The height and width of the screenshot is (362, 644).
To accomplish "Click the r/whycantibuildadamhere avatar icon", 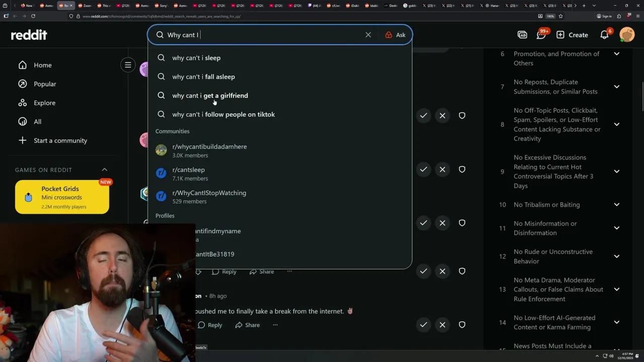I will [161, 150].
